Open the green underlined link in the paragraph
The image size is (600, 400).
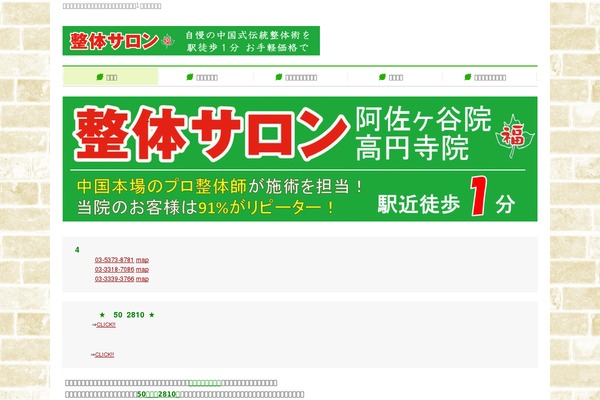pyautogui.click(x=205, y=383)
